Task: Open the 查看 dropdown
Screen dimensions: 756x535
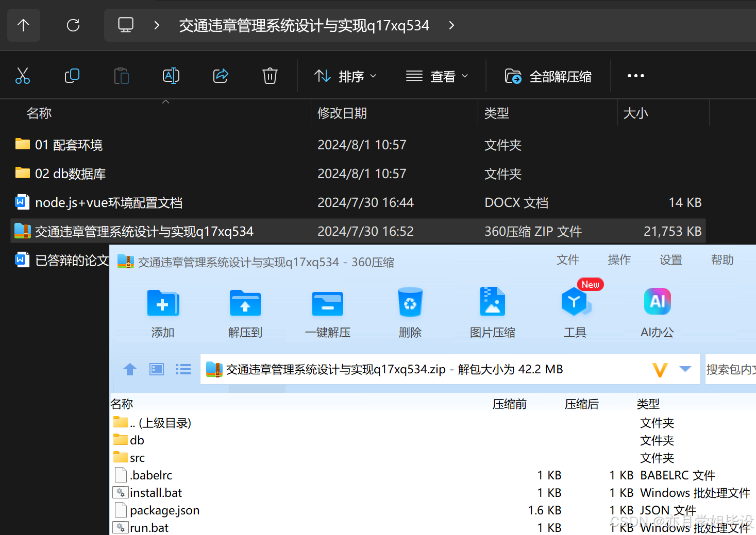Action: tap(438, 76)
